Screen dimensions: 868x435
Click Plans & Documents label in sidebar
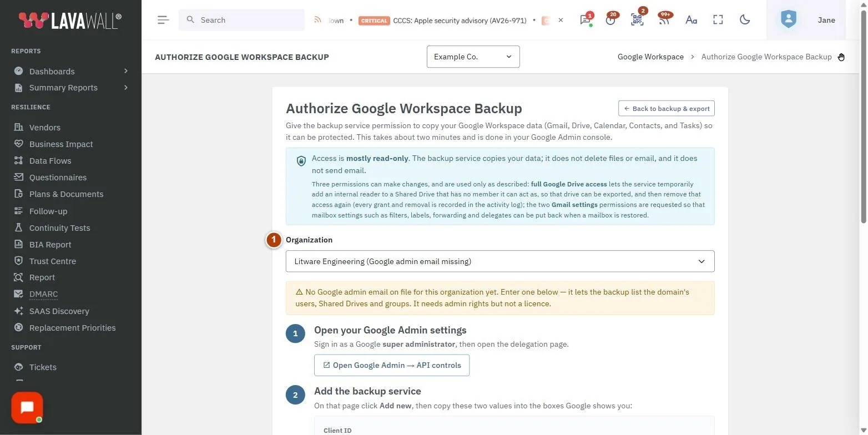click(x=66, y=194)
